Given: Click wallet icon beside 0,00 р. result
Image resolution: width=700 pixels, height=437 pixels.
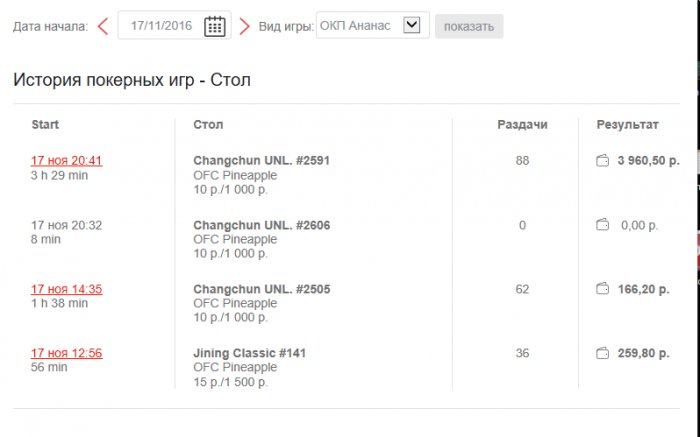Looking at the screenshot, I should pyautogui.click(x=602, y=225).
